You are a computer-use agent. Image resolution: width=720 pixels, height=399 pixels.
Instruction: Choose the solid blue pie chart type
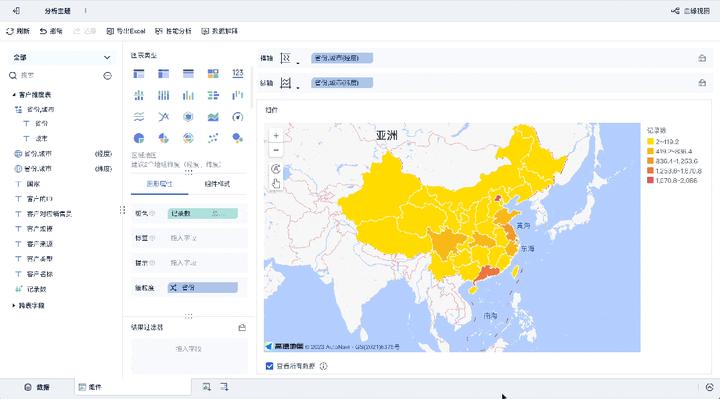coord(139,138)
